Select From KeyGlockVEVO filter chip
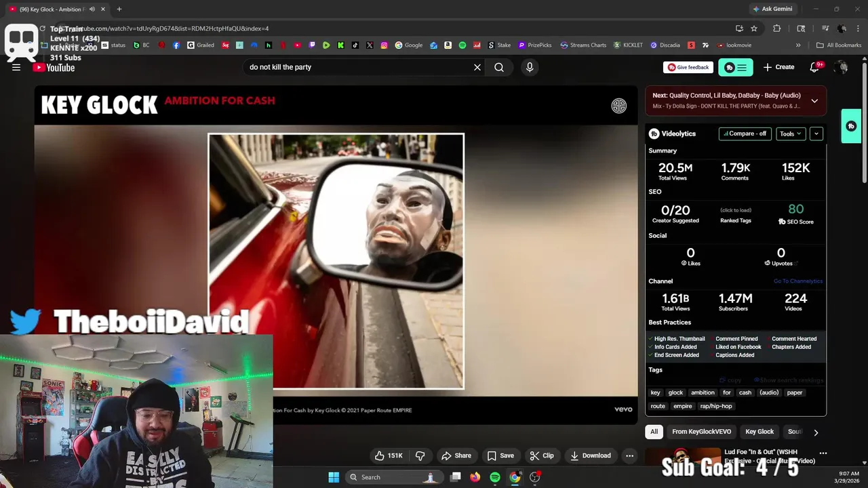The width and height of the screenshot is (868, 488). (x=701, y=432)
